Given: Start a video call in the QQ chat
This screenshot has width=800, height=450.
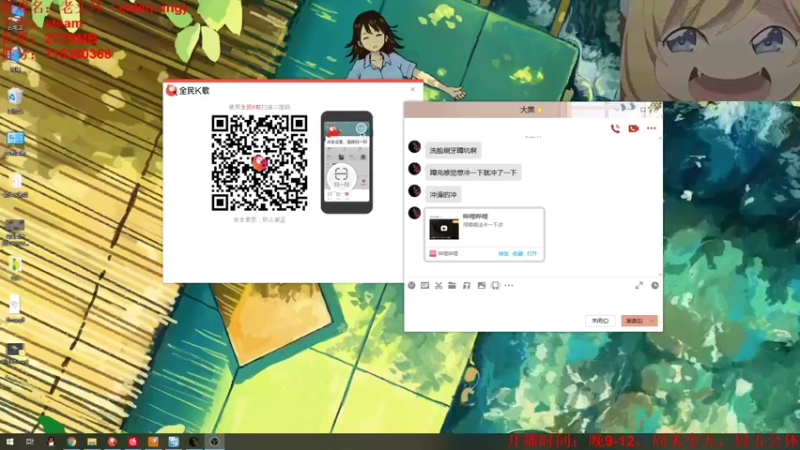Looking at the screenshot, I should tap(634, 129).
